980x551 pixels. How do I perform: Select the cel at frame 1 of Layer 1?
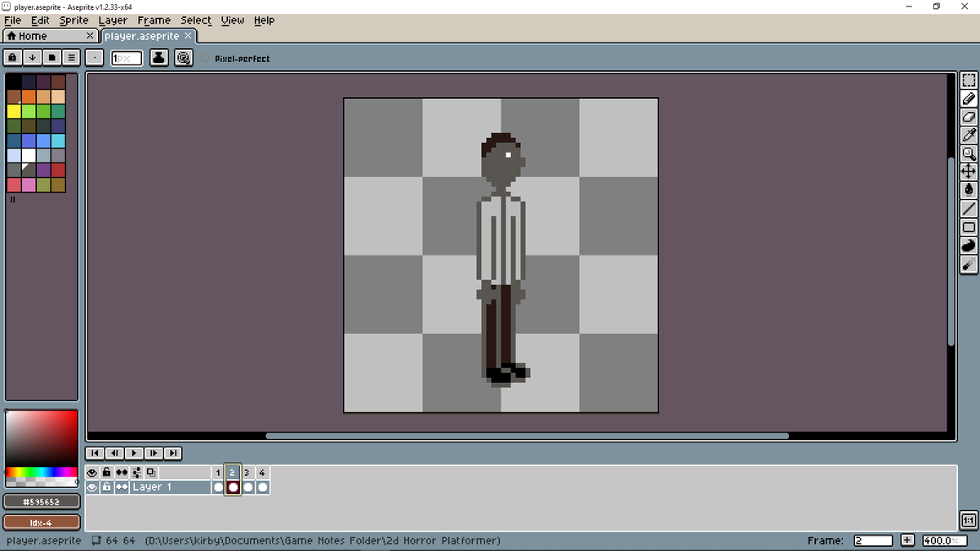[x=218, y=487]
